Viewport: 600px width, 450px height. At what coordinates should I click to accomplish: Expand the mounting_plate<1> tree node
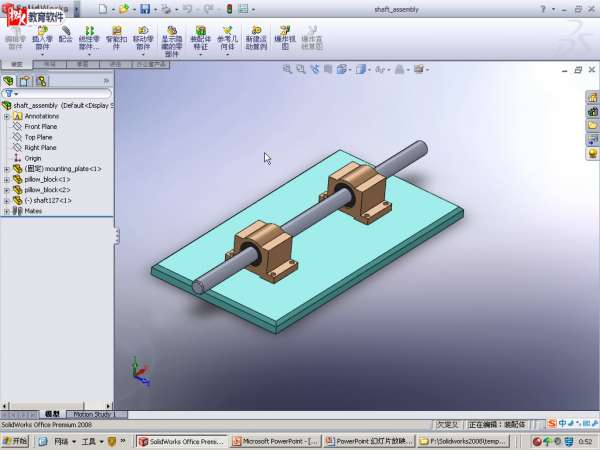click(6, 169)
